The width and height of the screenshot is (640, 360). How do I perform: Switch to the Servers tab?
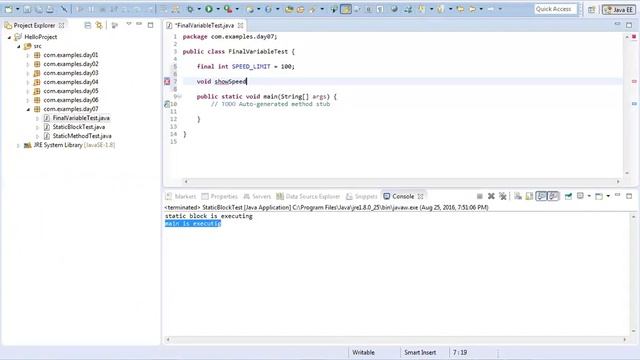click(x=257, y=196)
